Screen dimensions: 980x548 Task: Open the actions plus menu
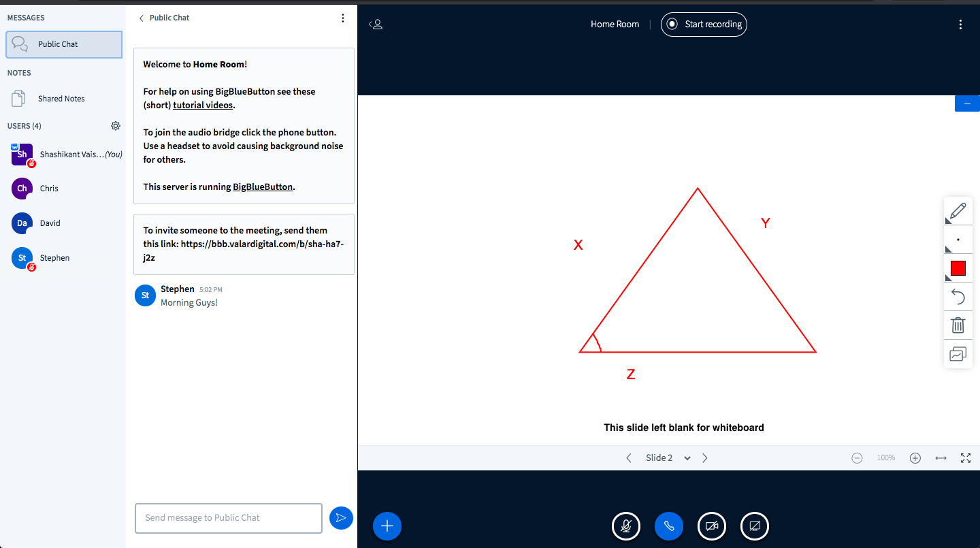[387, 526]
